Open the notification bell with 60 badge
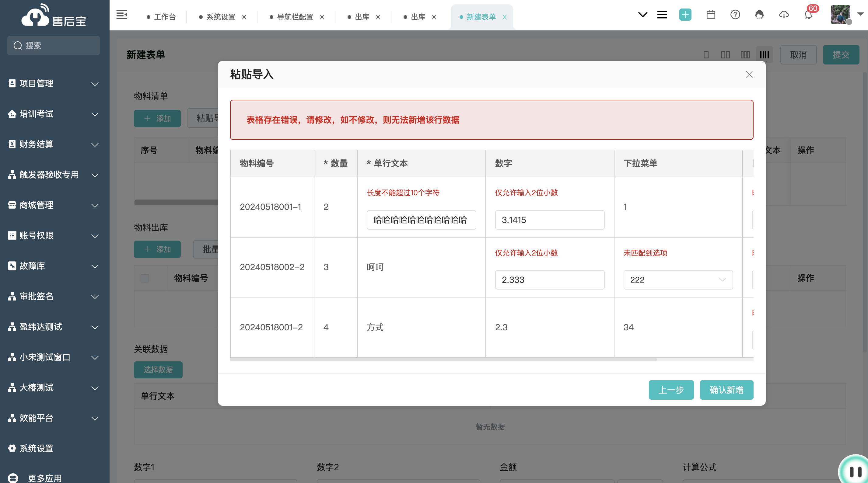Image resolution: width=868 pixels, height=483 pixels. point(808,15)
